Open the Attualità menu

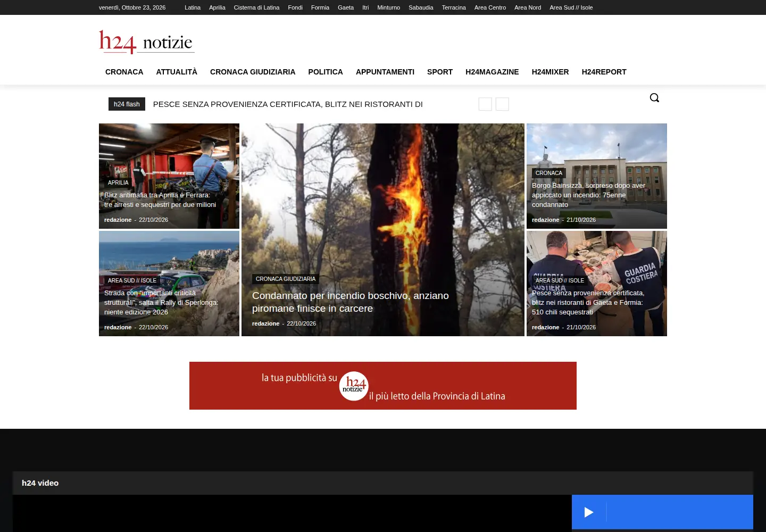coord(177,72)
